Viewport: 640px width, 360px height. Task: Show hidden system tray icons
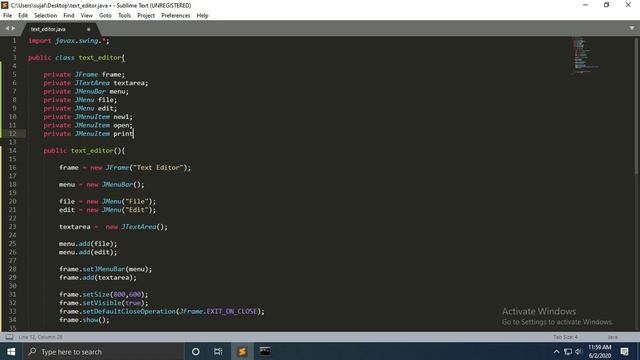coord(556,351)
